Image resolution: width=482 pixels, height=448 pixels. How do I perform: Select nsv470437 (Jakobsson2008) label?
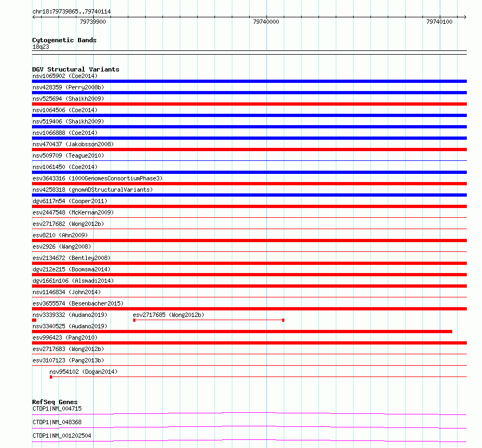(x=73, y=144)
